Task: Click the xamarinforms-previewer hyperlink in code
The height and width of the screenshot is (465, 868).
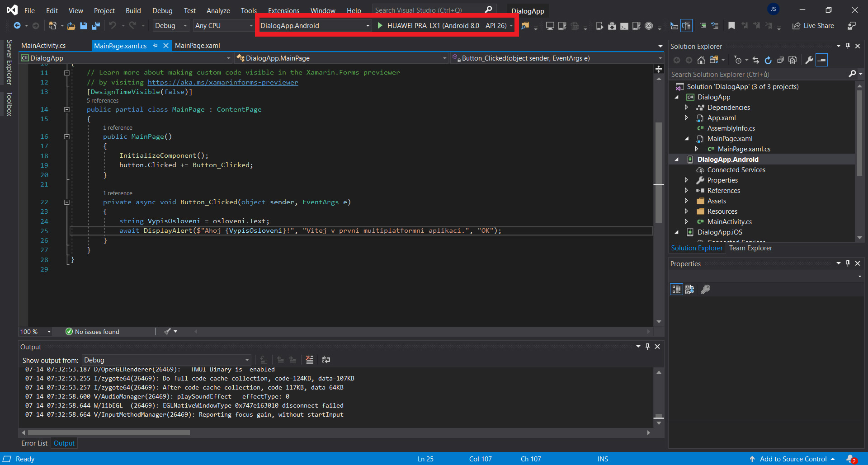Action: (x=222, y=82)
